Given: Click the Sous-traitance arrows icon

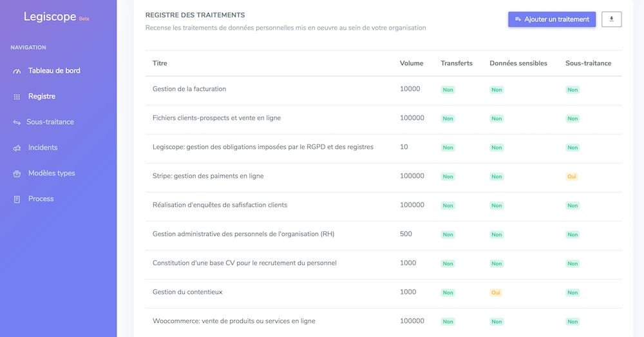Looking at the screenshot, I should click(x=17, y=122).
